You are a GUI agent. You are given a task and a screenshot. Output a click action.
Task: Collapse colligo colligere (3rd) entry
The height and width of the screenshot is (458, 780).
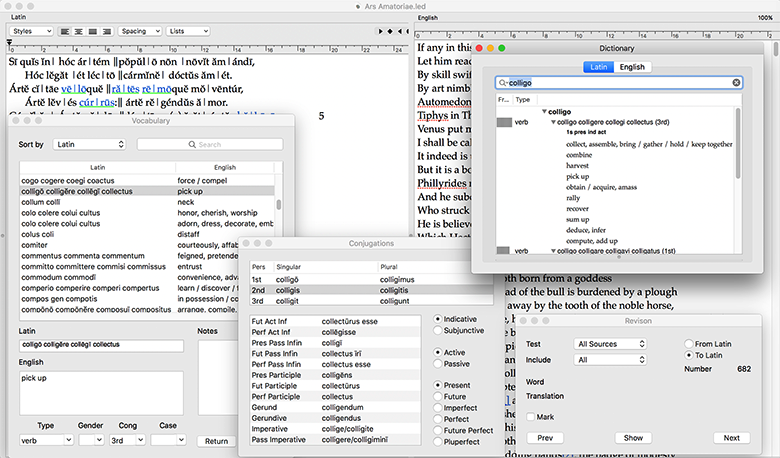click(553, 122)
